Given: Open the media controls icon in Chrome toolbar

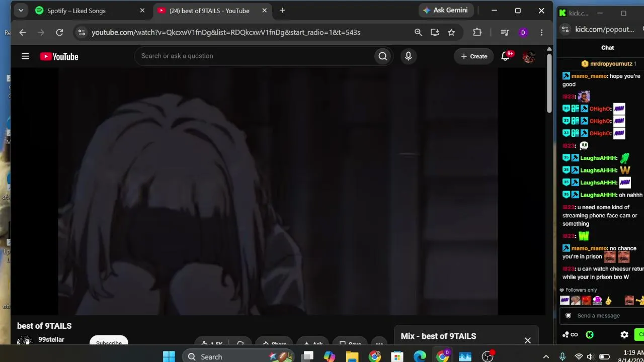Looking at the screenshot, I should tap(505, 32).
